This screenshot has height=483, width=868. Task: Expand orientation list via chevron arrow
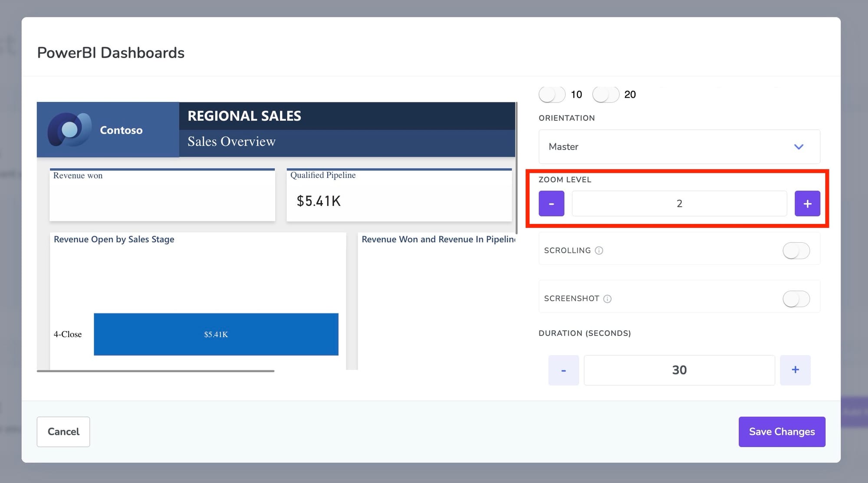(x=799, y=147)
